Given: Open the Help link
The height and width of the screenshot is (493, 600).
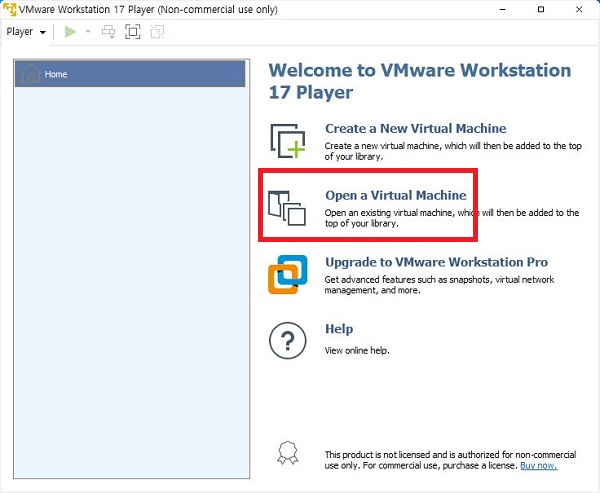Looking at the screenshot, I should (339, 329).
